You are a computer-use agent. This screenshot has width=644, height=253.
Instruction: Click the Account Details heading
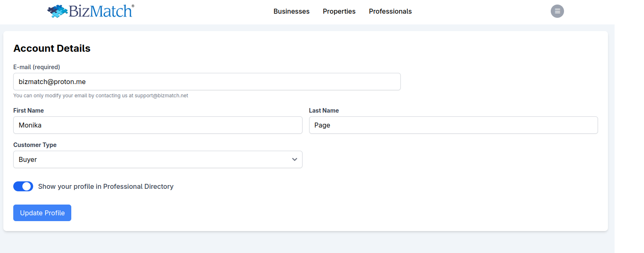click(52, 48)
